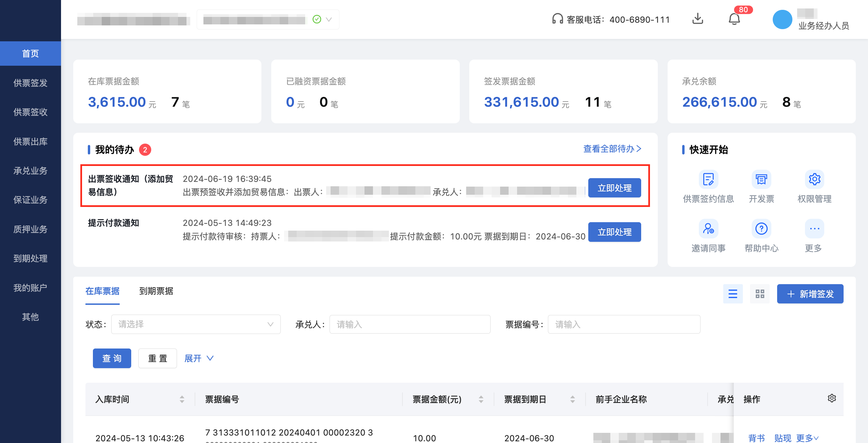Click inside the 承兑人 input field
868x443 pixels.
pos(410,324)
